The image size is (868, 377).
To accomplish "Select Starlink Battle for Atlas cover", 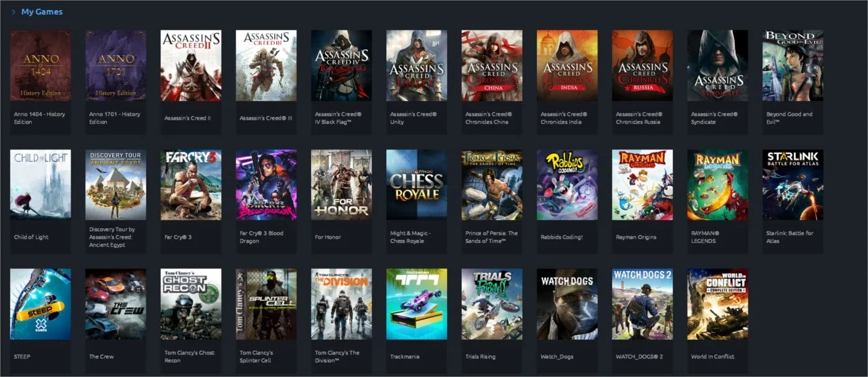I will (x=793, y=185).
